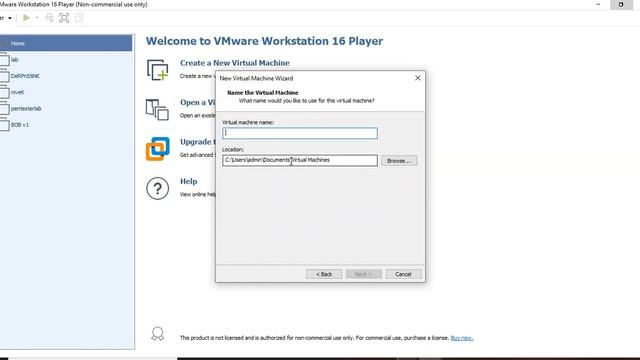This screenshot has width=640, height=360.
Task: Click the Send Ctrl+Alt+Del toolbar icon
Action: pos(49,18)
